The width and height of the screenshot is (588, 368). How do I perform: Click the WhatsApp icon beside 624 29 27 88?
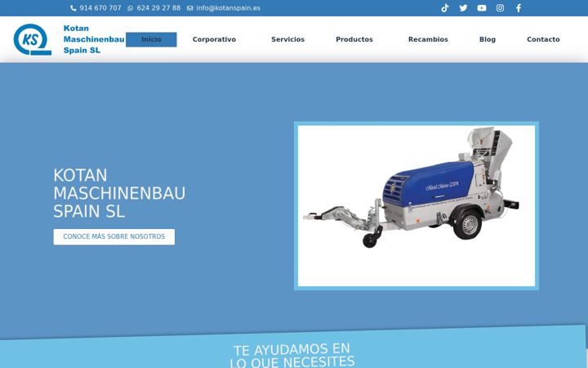tap(130, 8)
